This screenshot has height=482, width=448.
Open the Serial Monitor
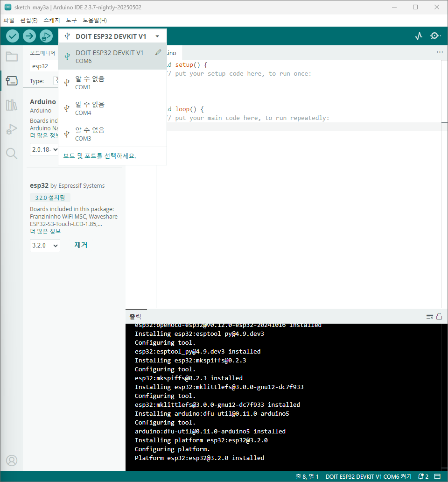tap(435, 36)
